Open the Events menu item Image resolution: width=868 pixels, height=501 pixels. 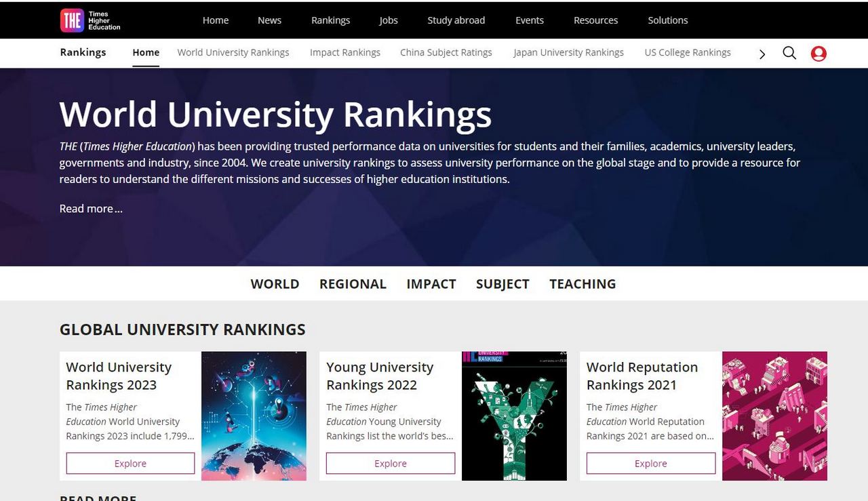[x=529, y=20]
